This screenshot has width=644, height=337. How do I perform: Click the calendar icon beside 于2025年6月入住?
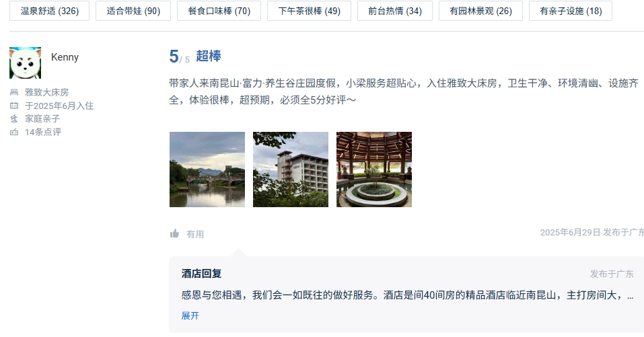click(14, 106)
